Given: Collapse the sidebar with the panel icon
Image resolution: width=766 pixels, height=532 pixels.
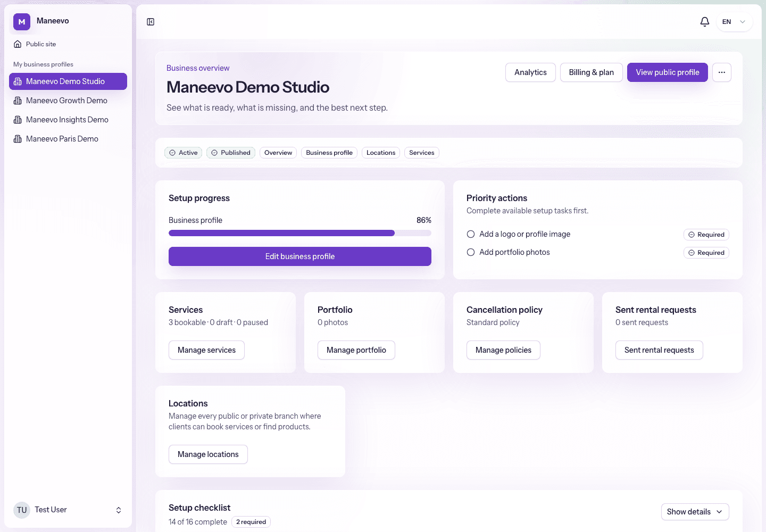Looking at the screenshot, I should coord(151,22).
